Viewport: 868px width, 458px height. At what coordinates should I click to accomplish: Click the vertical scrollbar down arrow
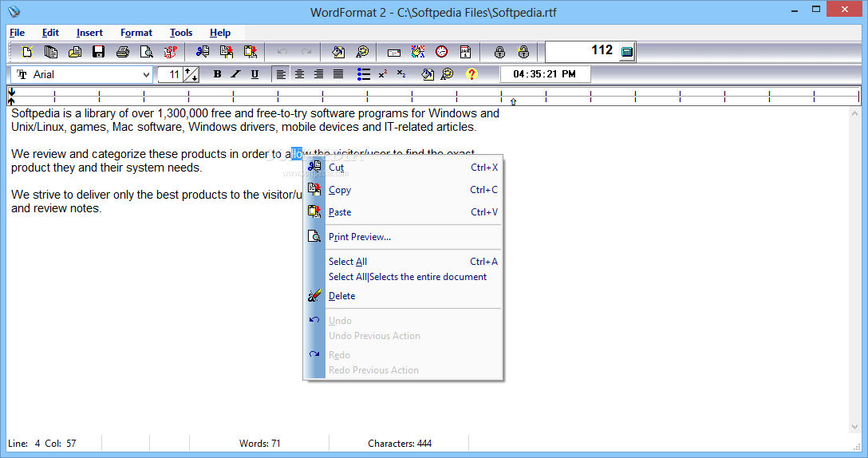[854, 427]
